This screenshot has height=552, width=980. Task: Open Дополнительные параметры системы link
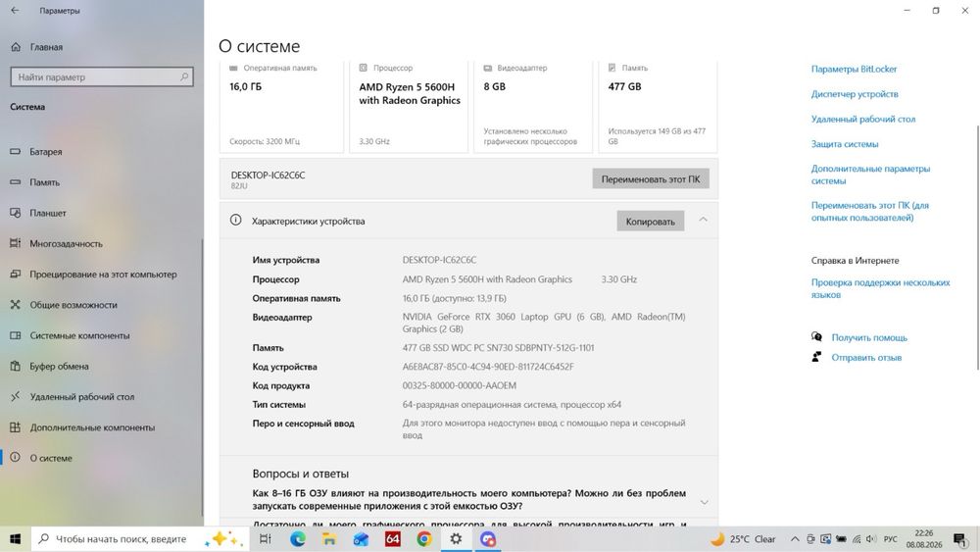tap(870, 175)
